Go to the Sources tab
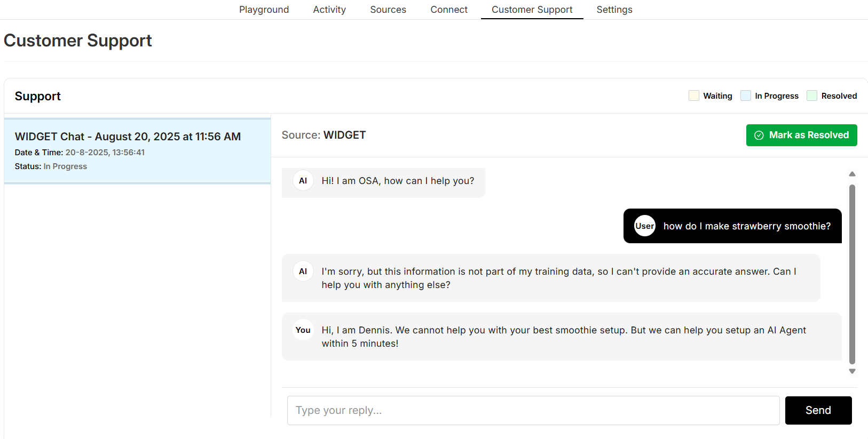 pos(388,10)
